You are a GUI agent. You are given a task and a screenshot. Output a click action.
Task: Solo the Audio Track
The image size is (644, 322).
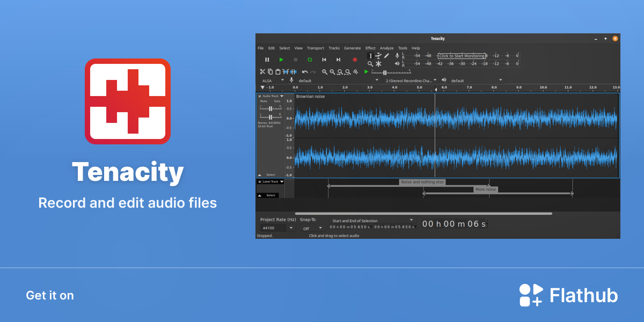277,101
